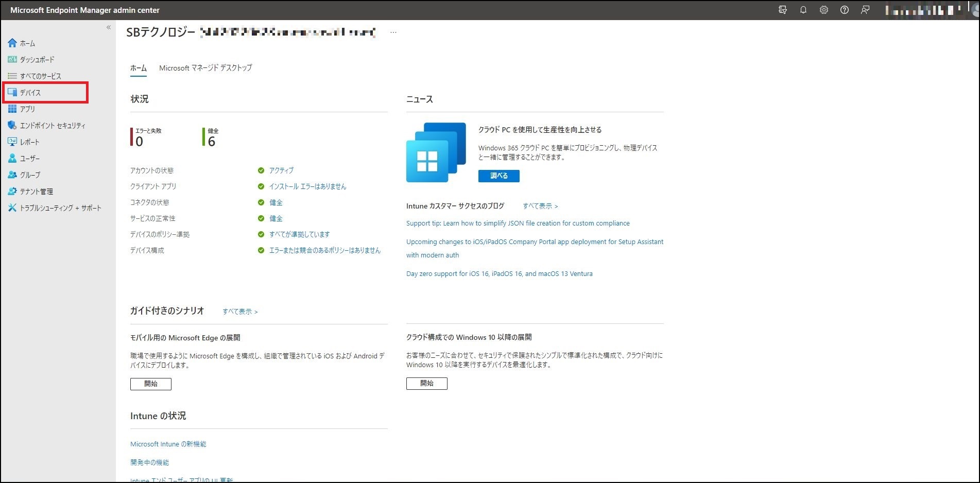Open the ホーム item in the sidebar
The width and height of the screenshot is (980, 483).
(27, 43)
